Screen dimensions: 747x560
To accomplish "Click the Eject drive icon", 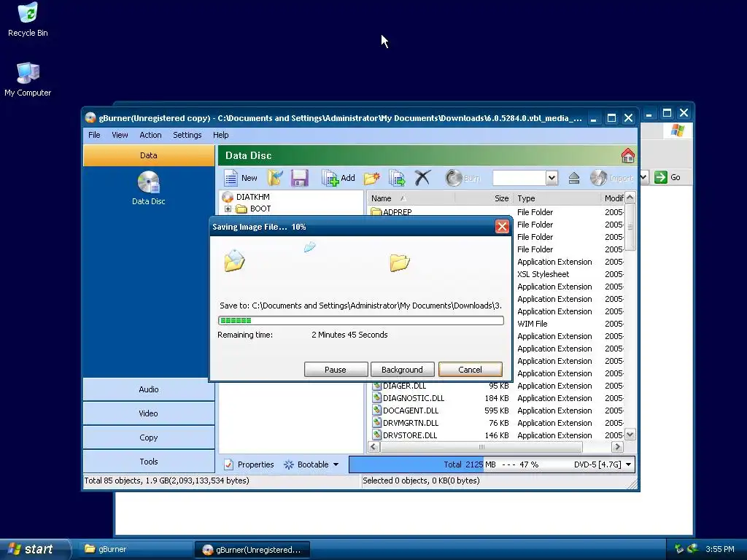I will pyautogui.click(x=574, y=178).
